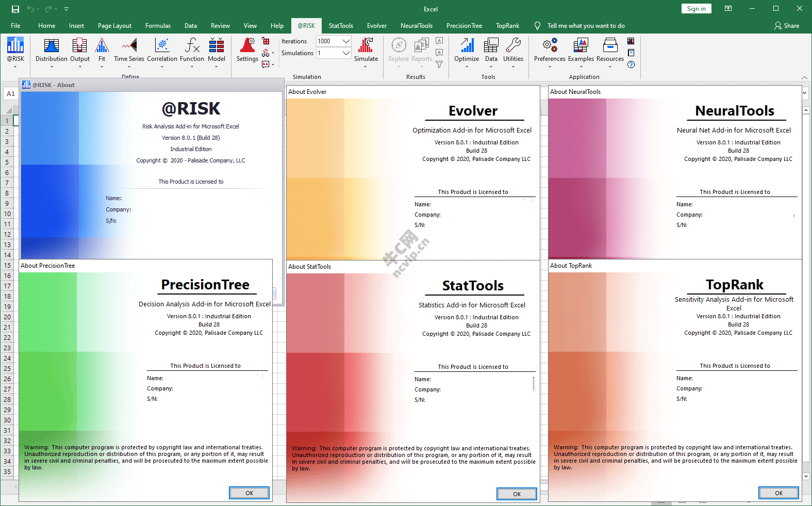Click the Name Box showing A1
This screenshot has width=812, height=506.
11,94
